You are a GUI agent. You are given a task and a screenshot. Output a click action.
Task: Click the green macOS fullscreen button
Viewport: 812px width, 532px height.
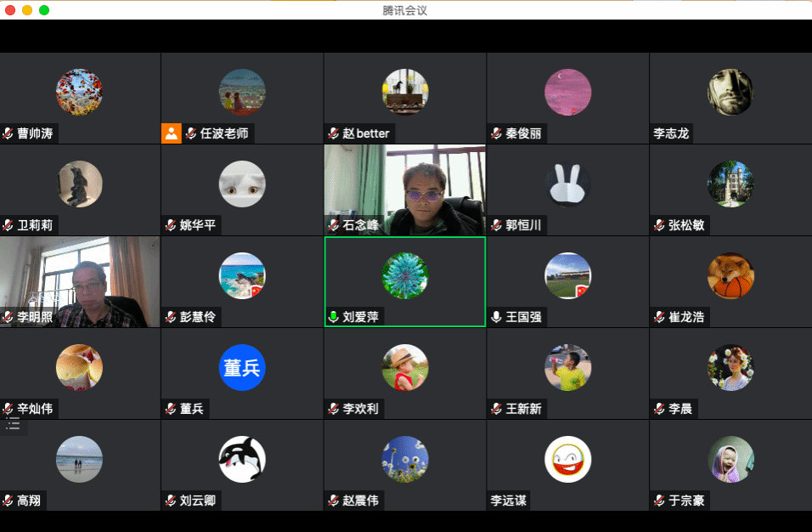tap(44, 10)
